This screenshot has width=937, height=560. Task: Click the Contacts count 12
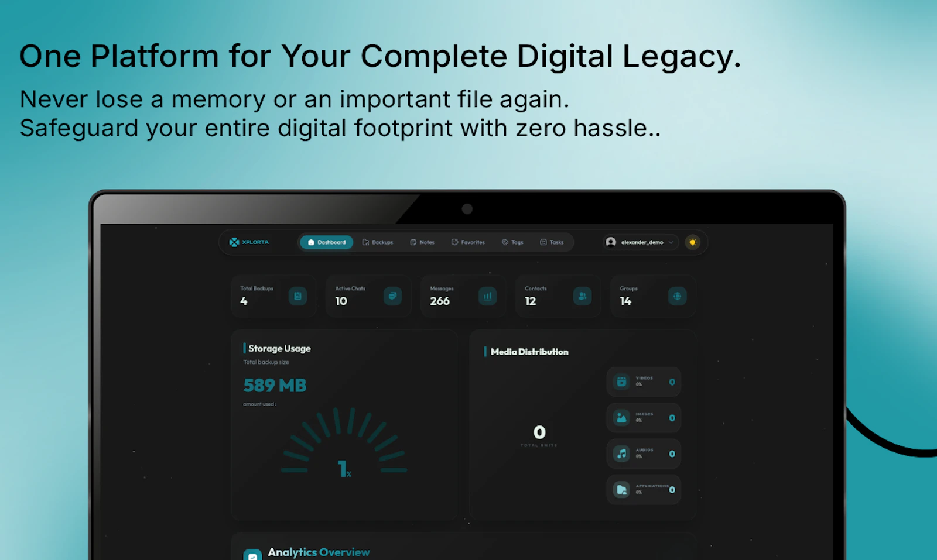pyautogui.click(x=530, y=301)
